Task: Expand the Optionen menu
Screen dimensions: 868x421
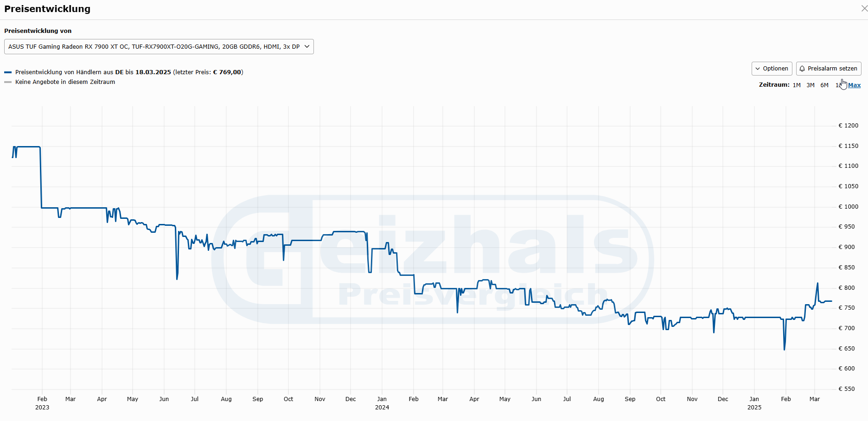Action: click(x=772, y=69)
